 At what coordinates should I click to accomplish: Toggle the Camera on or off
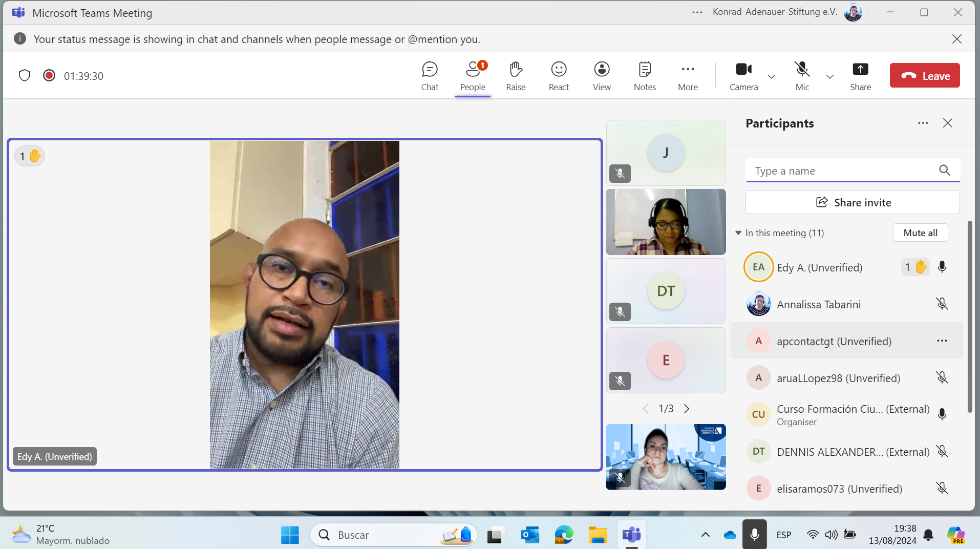point(743,76)
